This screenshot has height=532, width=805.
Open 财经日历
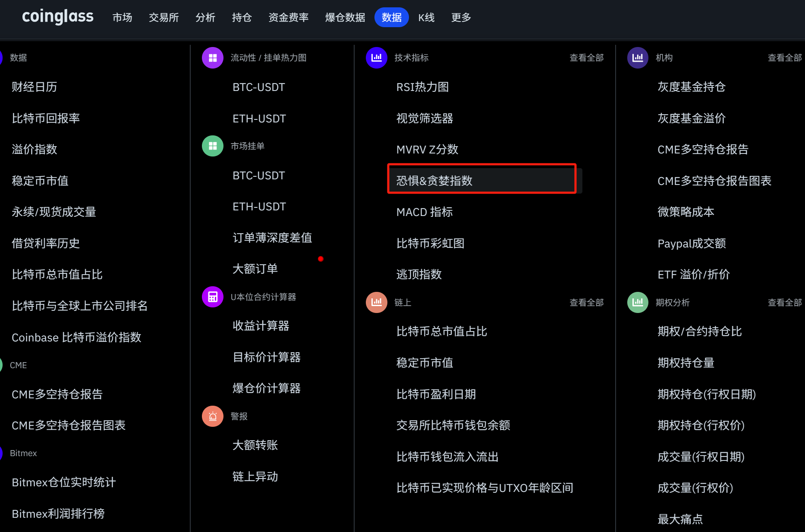35,87
